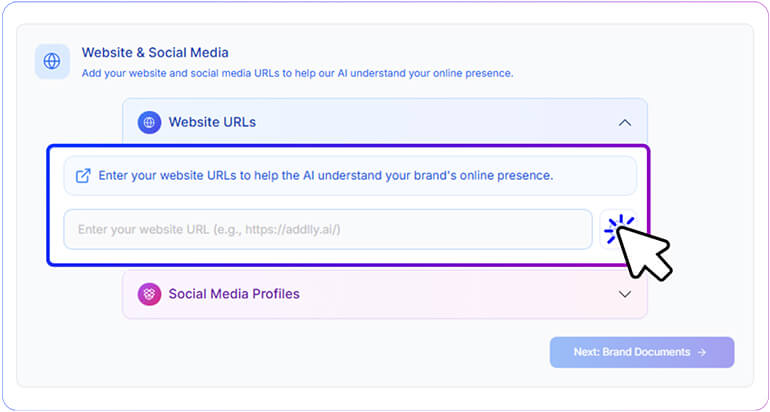770x412 pixels.
Task: Click the pink Social Media Profiles icon
Action: tap(149, 294)
